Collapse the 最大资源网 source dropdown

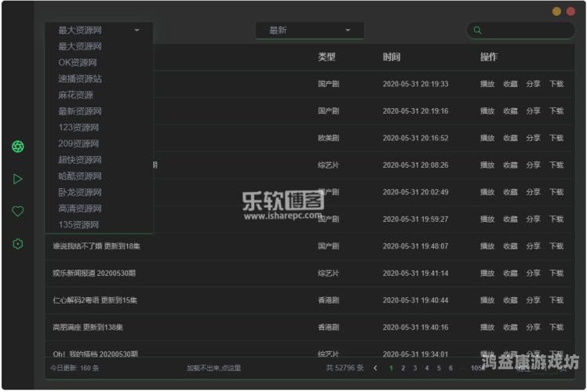point(99,30)
